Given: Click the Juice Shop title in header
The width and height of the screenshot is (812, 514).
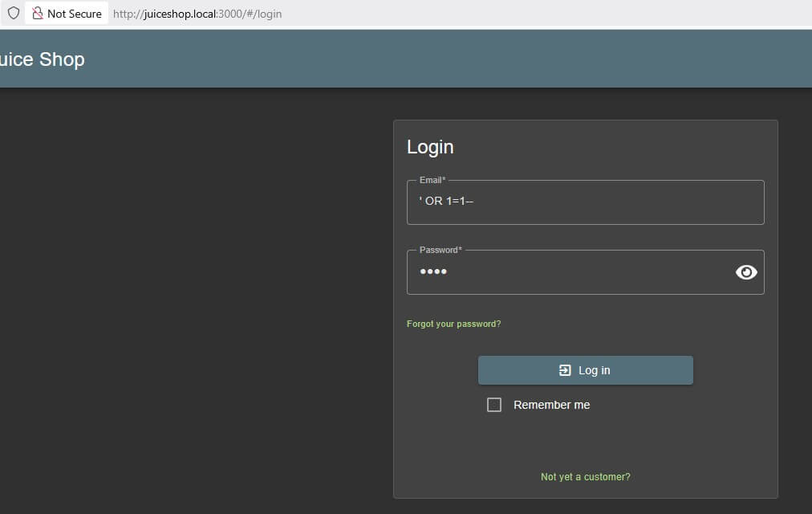Looking at the screenshot, I should point(42,59).
